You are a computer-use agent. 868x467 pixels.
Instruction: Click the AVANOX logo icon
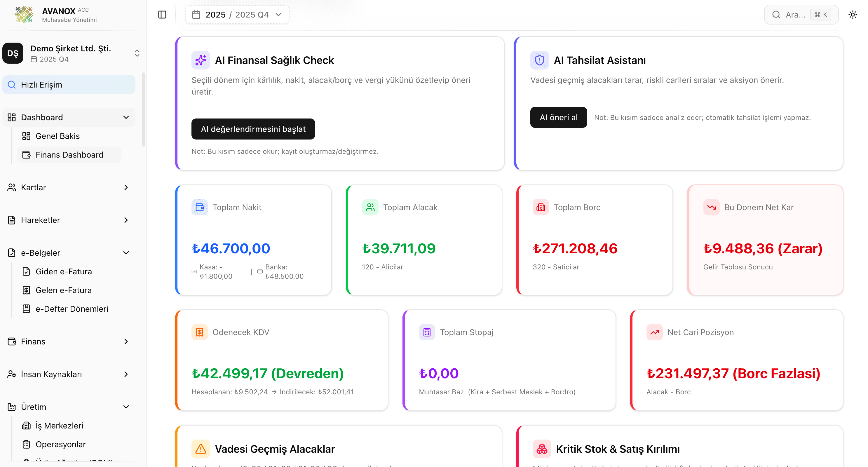24,15
